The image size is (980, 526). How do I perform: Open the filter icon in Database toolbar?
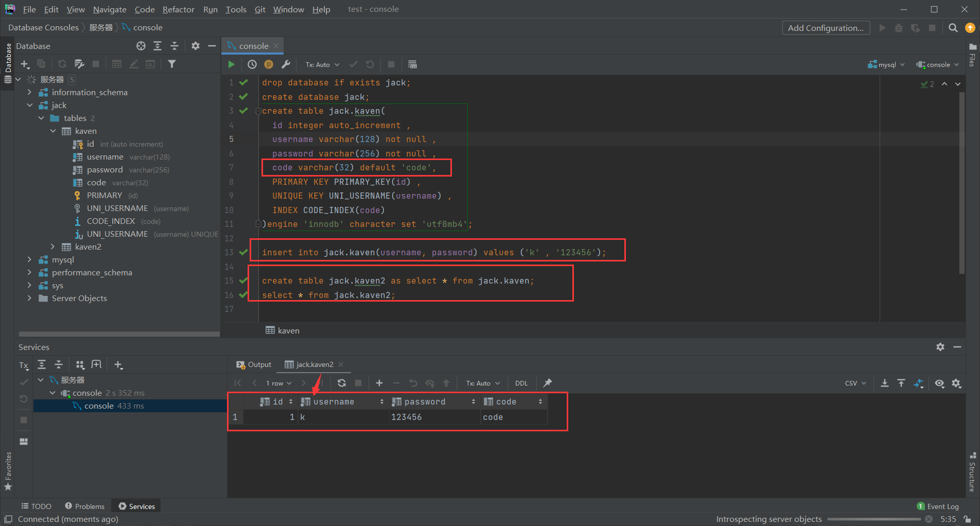click(172, 64)
